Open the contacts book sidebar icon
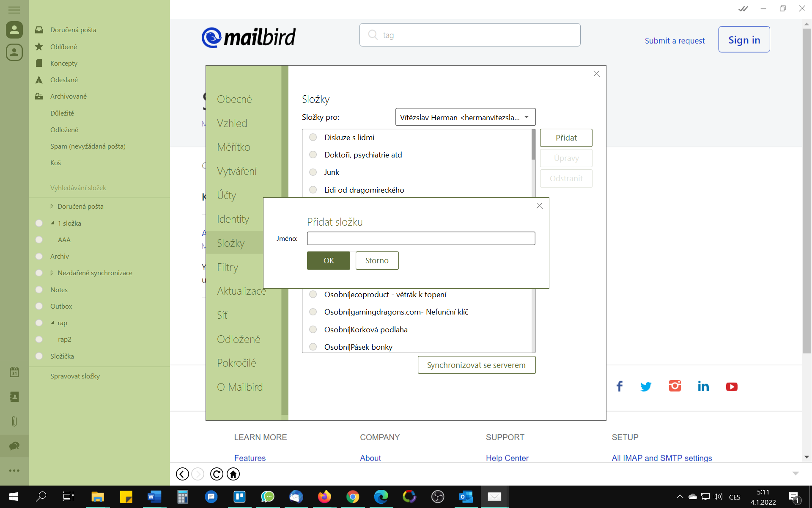The height and width of the screenshot is (508, 812). 14,397
